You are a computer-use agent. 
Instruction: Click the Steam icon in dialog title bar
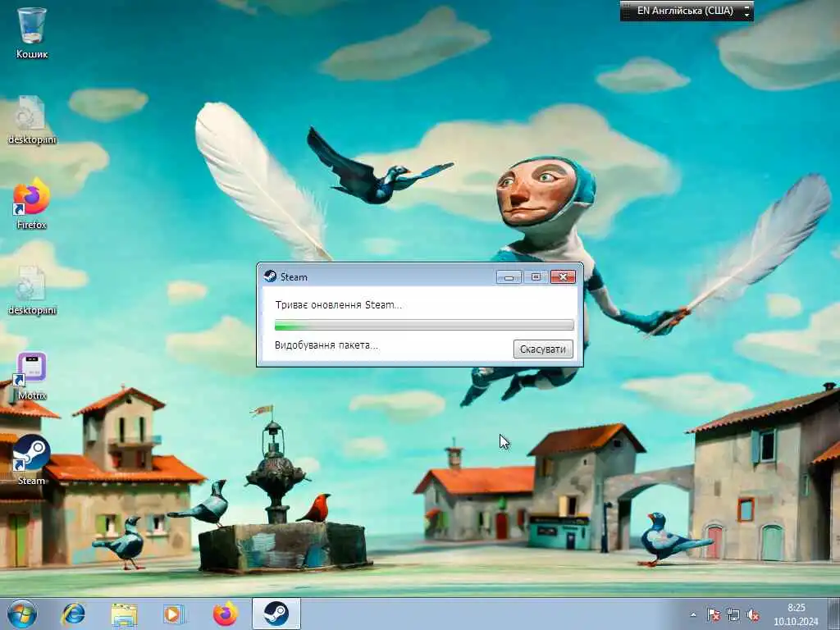pos(270,276)
